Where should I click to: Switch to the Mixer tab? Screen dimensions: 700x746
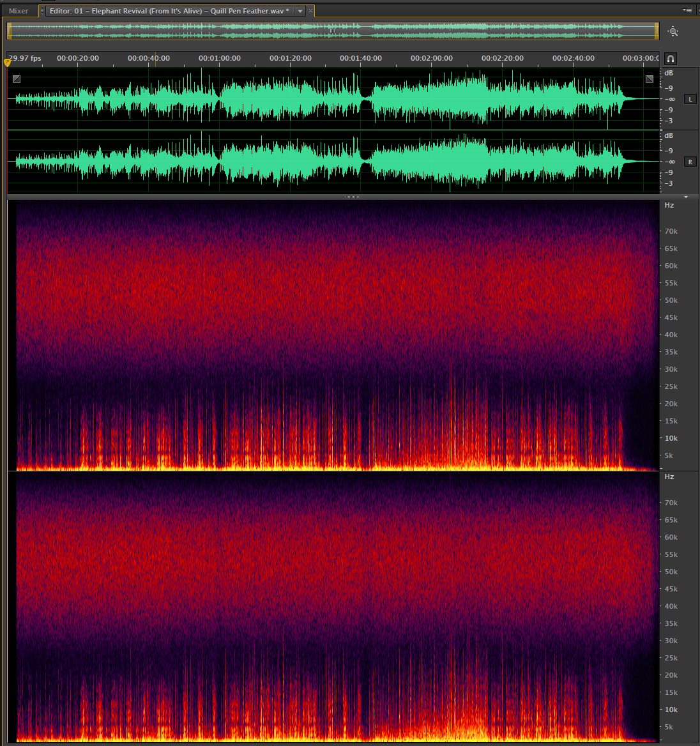[19, 11]
